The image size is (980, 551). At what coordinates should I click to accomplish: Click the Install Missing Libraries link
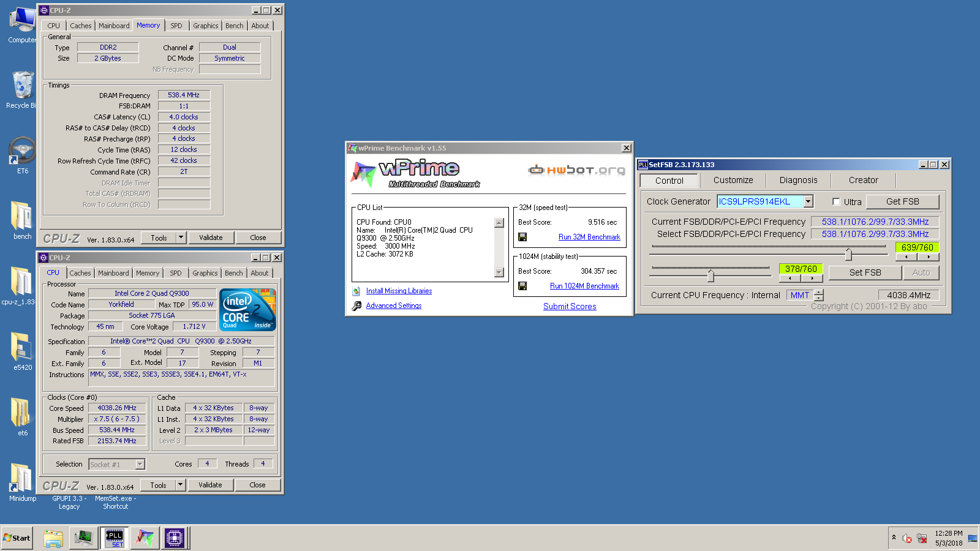(399, 291)
